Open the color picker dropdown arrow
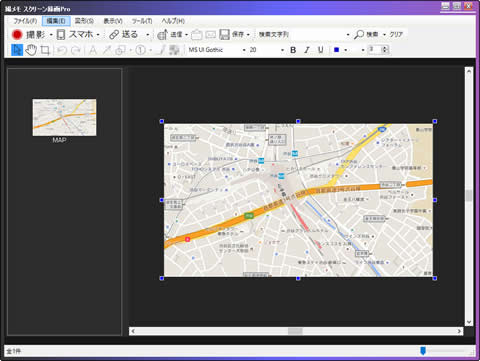 [346, 50]
